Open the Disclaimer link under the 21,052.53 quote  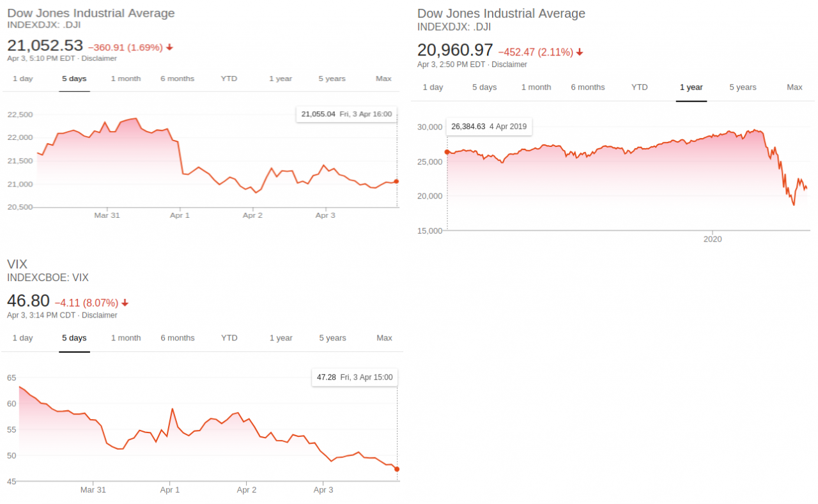tap(98, 58)
